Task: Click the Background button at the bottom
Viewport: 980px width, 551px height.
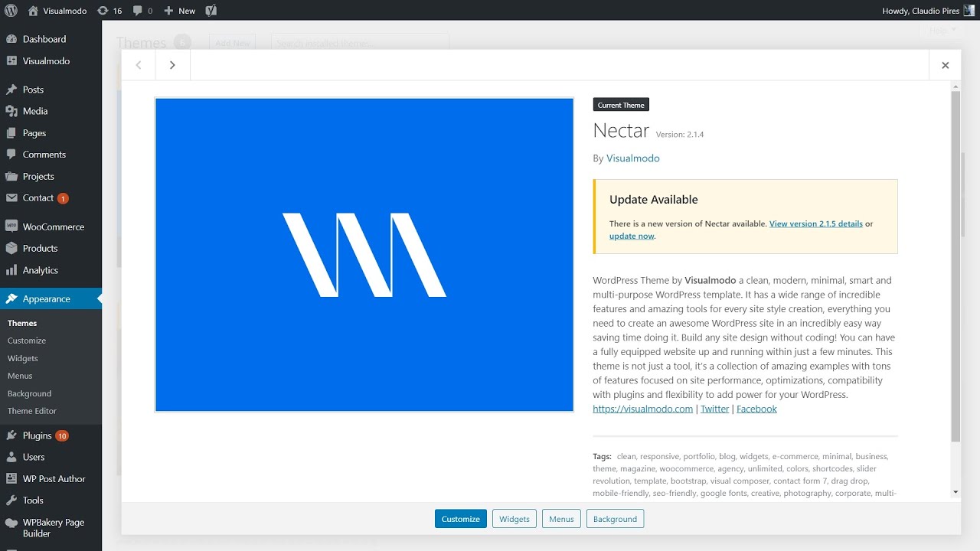Action: tap(615, 519)
